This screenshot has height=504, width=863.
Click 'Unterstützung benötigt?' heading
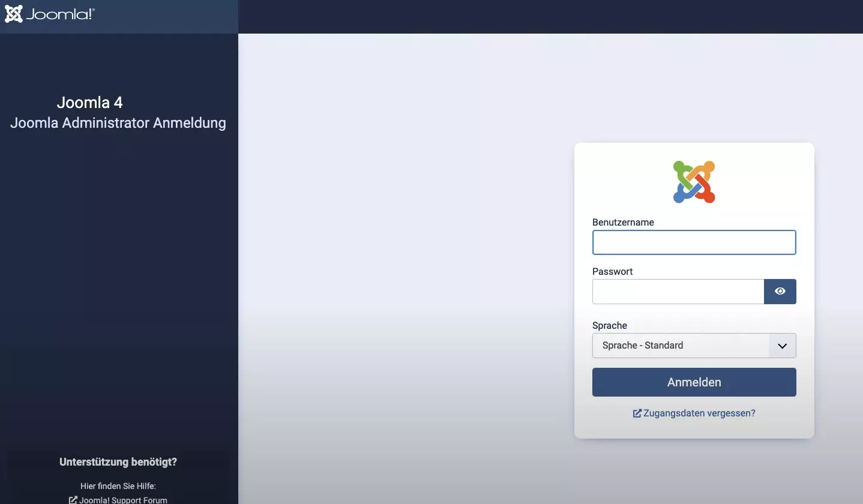click(118, 462)
